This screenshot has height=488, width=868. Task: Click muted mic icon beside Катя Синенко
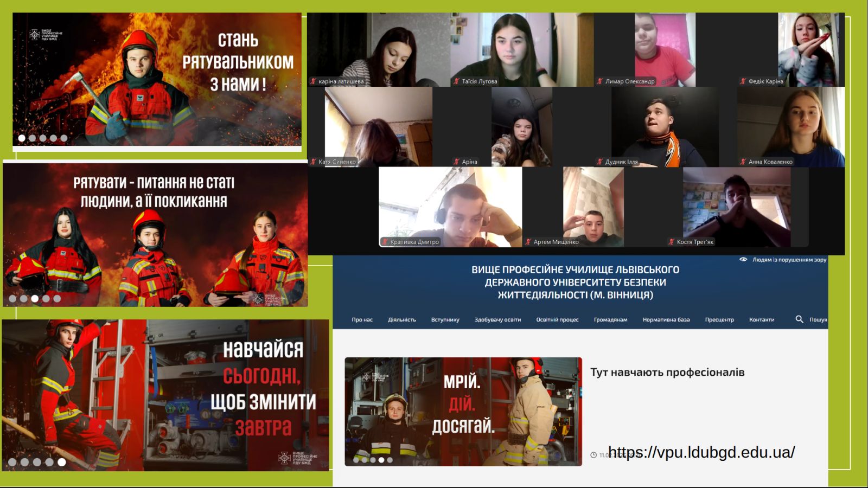pos(313,162)
